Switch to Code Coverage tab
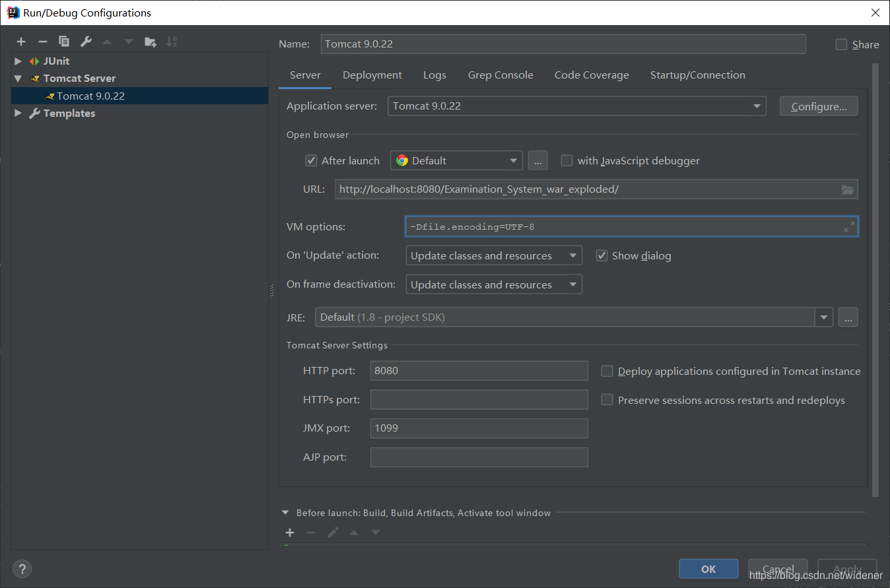The width and height of the screenshot is (890, 588). (x=592, y=75)
